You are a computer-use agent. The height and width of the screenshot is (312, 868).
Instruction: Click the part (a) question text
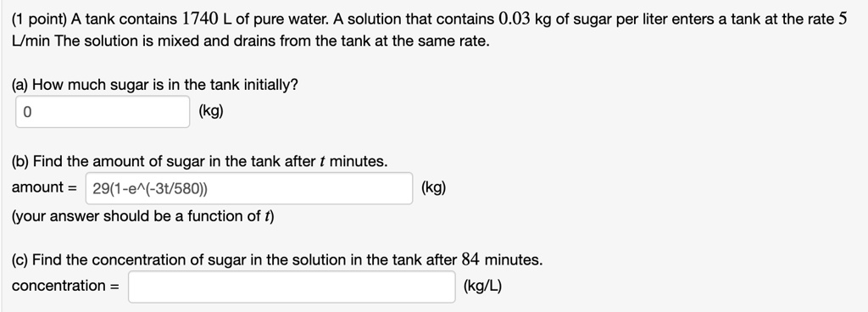155,85
